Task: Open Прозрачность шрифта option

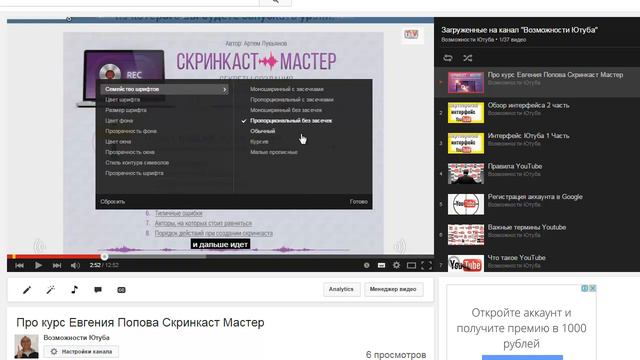Action: coord(134,173)
